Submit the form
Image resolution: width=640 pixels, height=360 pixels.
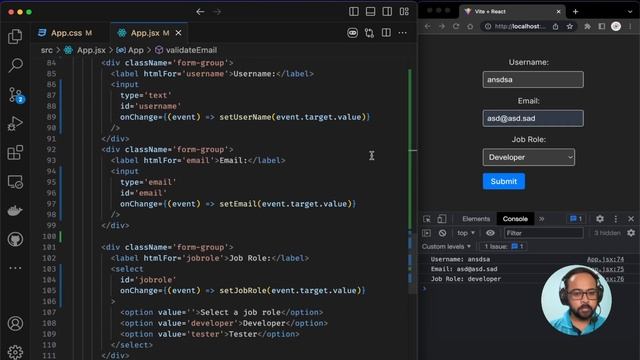504,181
